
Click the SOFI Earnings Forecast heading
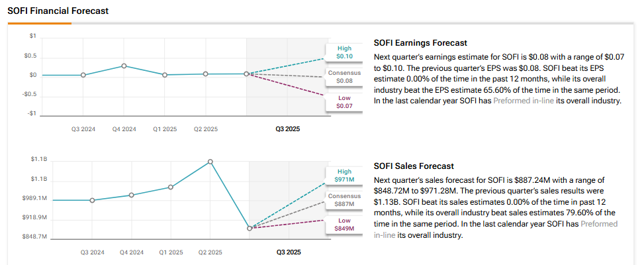(420, 43)
